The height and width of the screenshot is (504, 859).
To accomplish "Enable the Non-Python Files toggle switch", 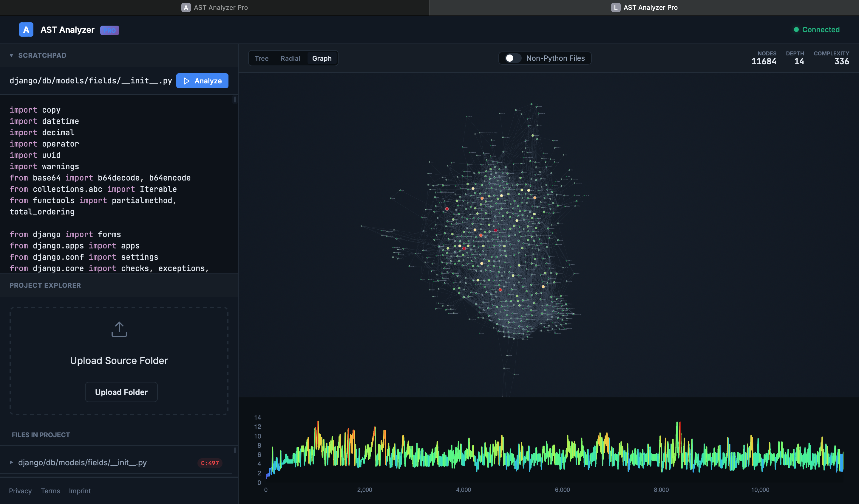I will point(511,58).
